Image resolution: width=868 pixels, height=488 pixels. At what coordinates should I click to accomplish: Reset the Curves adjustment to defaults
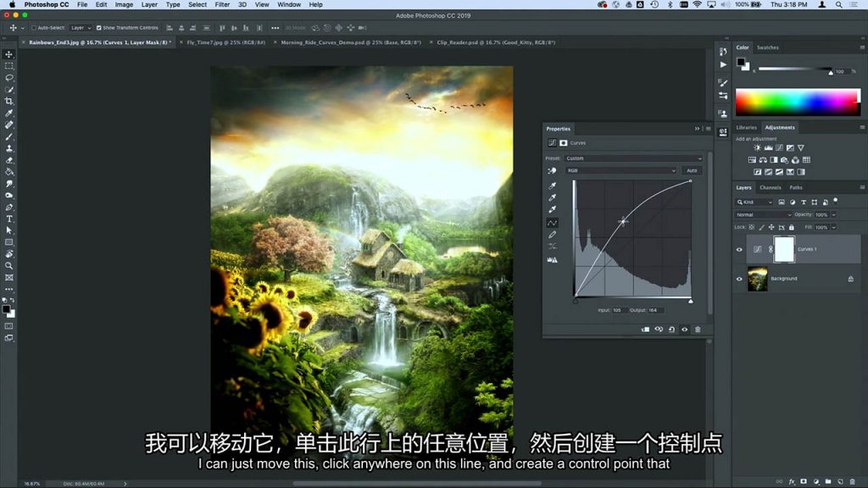click(x=671, y=330)
